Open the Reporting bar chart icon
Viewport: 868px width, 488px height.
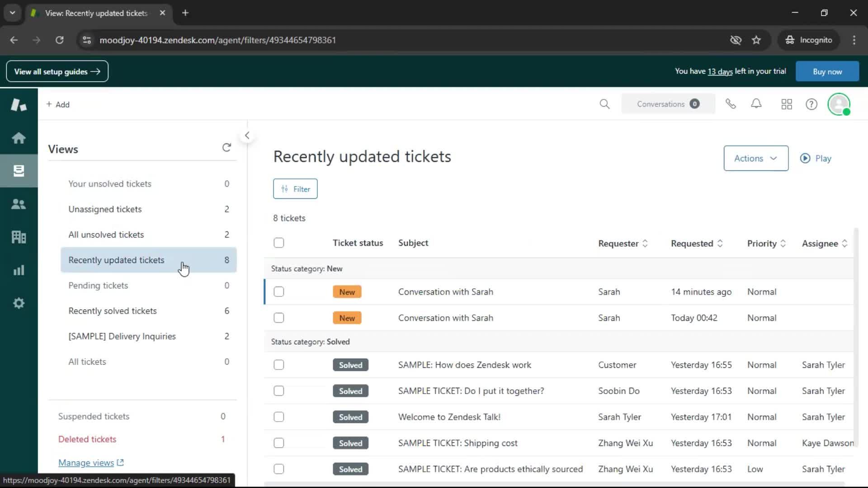pos(19,270)
